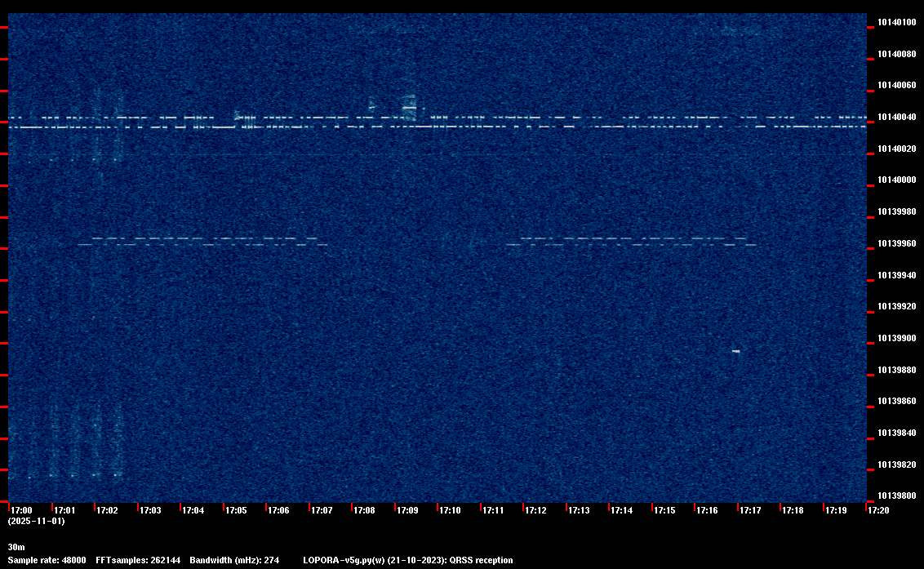
Task: Click the 10140020 frequency label
Action: [897, 149]
